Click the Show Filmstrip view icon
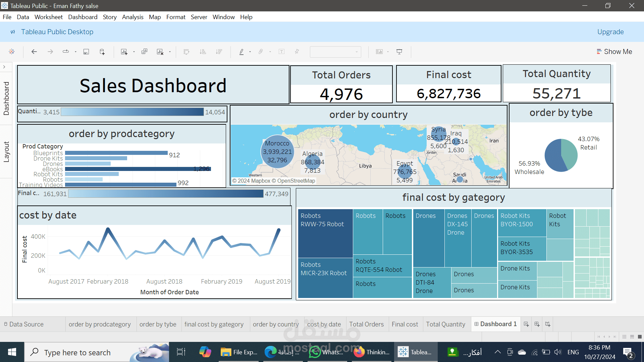This screenshot has width=644, height=362. point(632,337)
